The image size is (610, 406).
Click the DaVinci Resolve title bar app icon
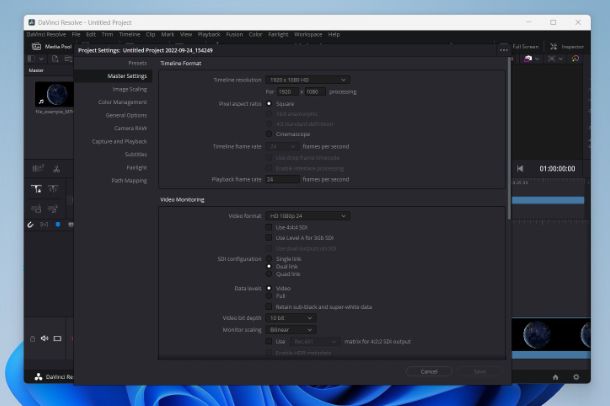[x=32, y=23]
